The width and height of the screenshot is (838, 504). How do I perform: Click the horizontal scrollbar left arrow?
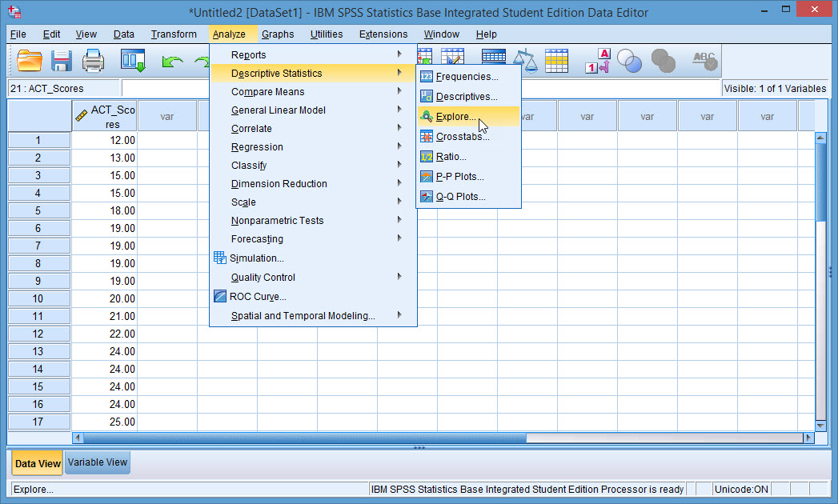[x=78, y=438]
